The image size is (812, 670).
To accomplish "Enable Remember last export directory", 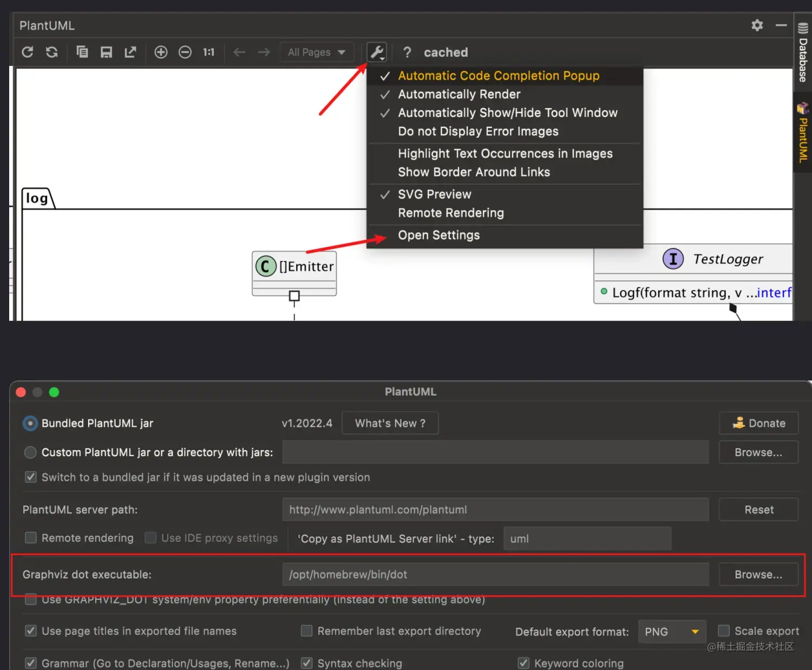I will (306, 631).
